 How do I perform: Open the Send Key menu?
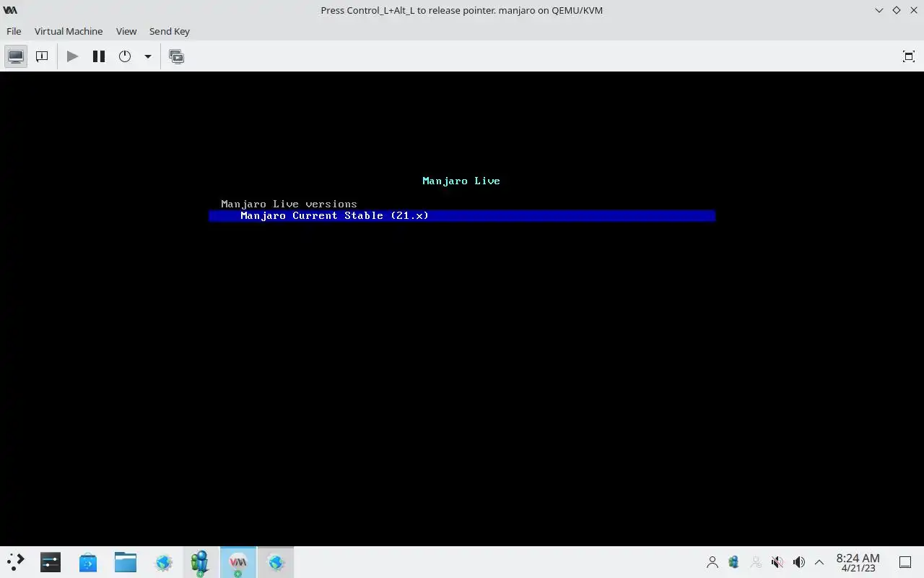(170, 31)
